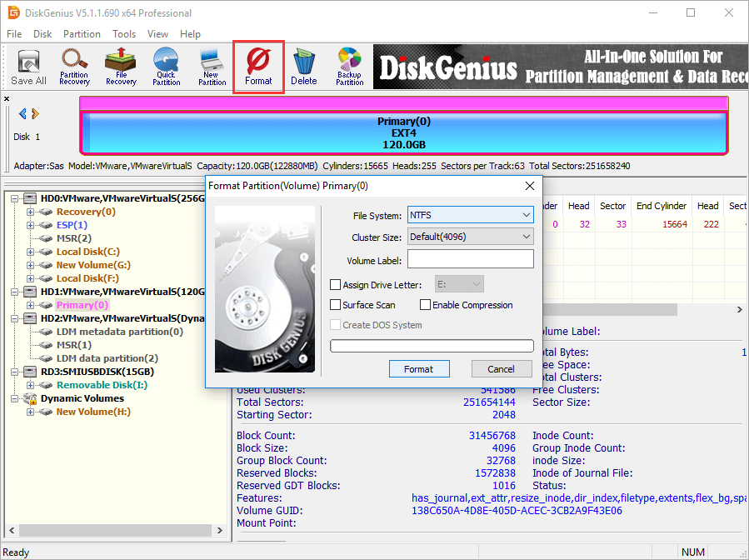Select the File Recovery tool
749x560 pixels.
point(120,67)
